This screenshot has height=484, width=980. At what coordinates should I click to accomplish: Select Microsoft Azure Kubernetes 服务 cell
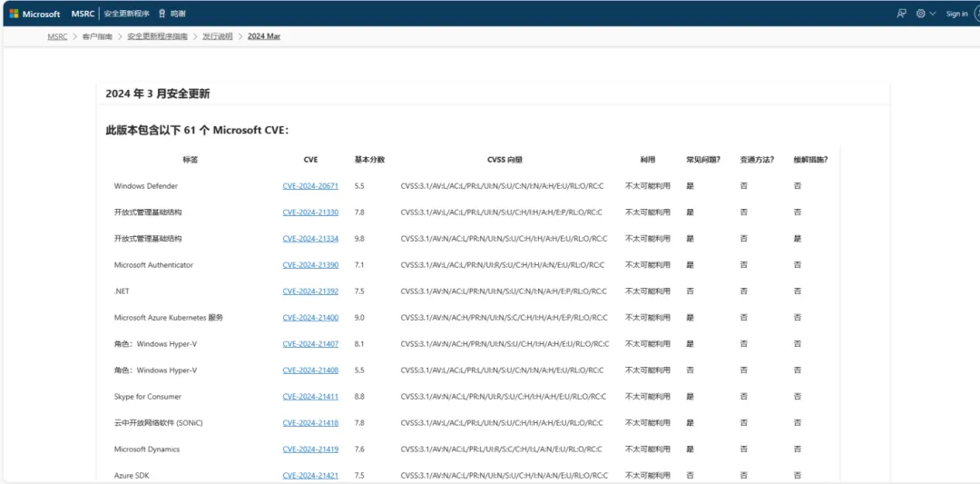(169, 317)
